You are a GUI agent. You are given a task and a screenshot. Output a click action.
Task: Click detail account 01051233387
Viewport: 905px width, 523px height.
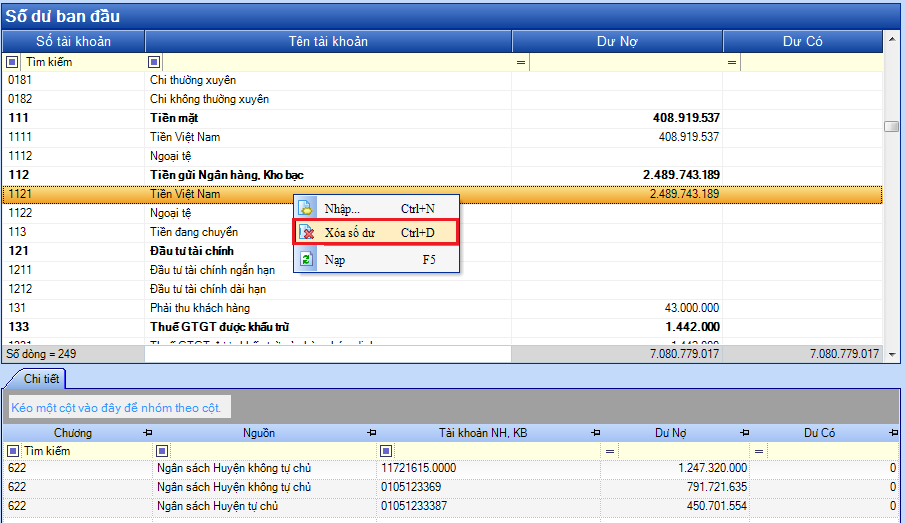pyautogui.click(x=414, y=506)
